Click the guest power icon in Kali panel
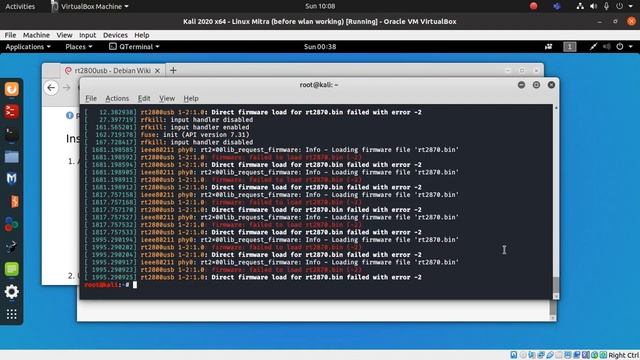 tap(620, 47)
